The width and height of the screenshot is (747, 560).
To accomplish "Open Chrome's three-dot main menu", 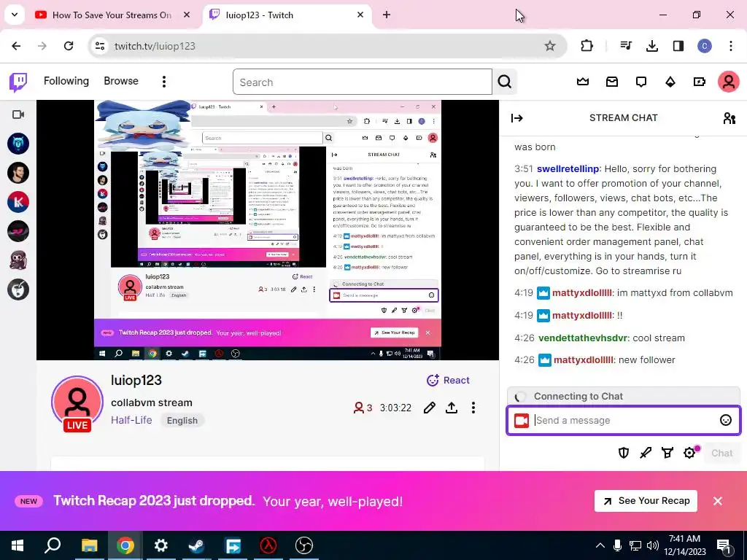I will coord(731,46).
